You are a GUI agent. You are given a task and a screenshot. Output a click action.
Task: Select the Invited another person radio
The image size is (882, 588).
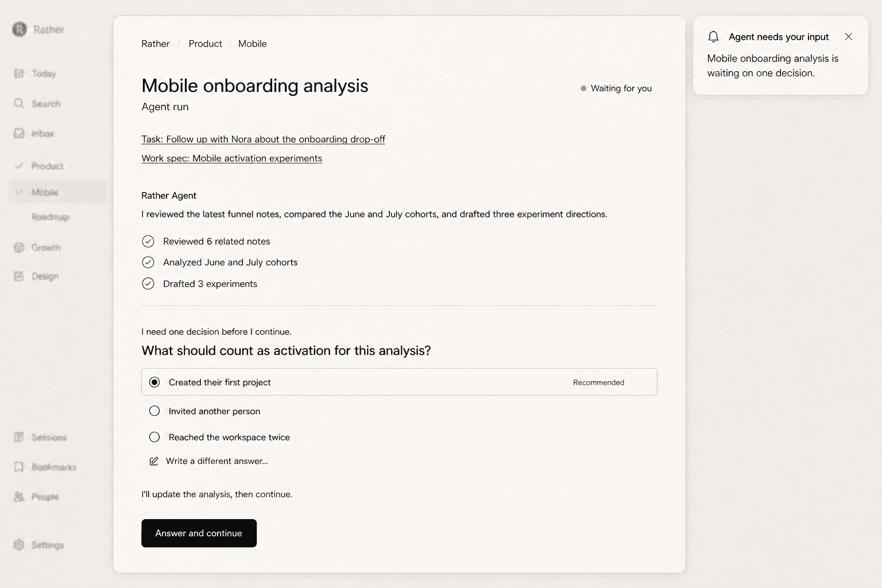[154, 411]
